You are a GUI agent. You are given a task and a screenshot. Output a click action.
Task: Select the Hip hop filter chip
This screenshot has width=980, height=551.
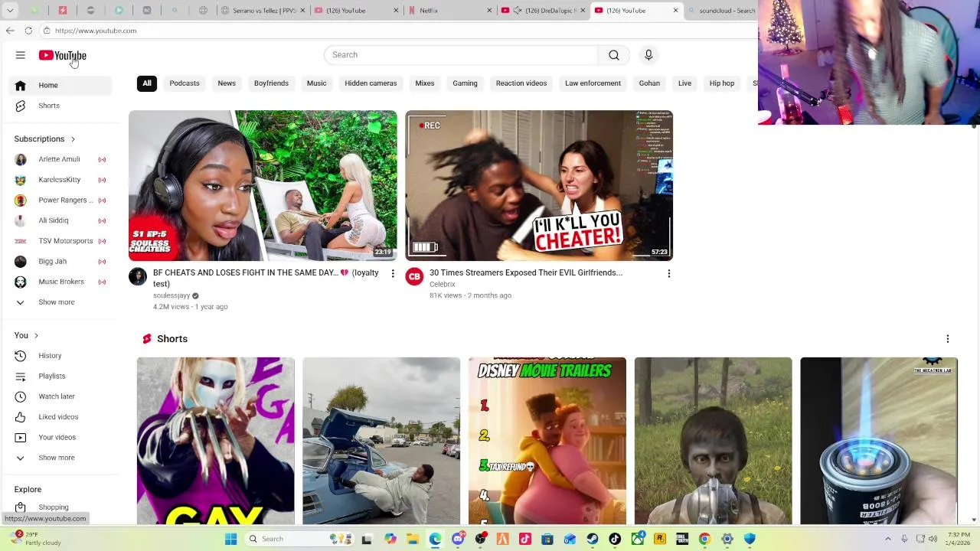(x=722, y=83)
